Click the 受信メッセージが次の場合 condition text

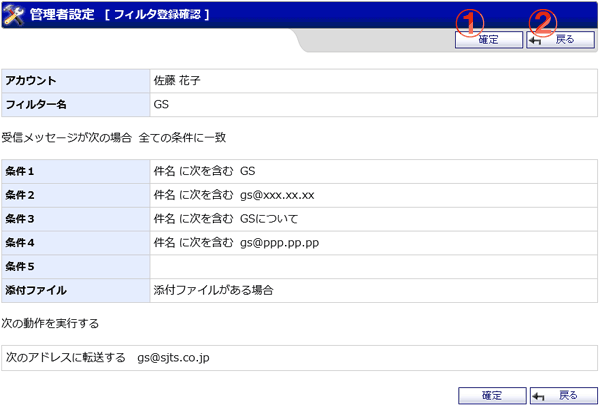point(67,137)
